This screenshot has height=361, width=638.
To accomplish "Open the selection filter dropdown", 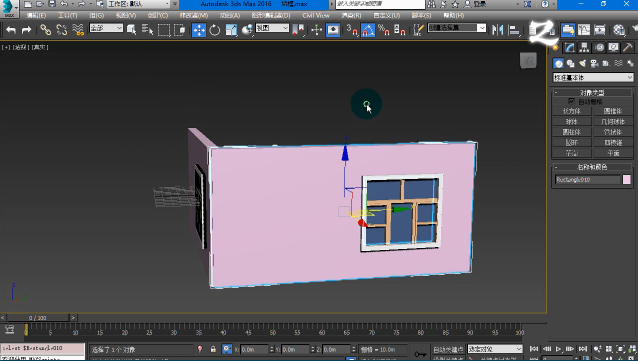I will pyautogui.click(x=106, y=28).
